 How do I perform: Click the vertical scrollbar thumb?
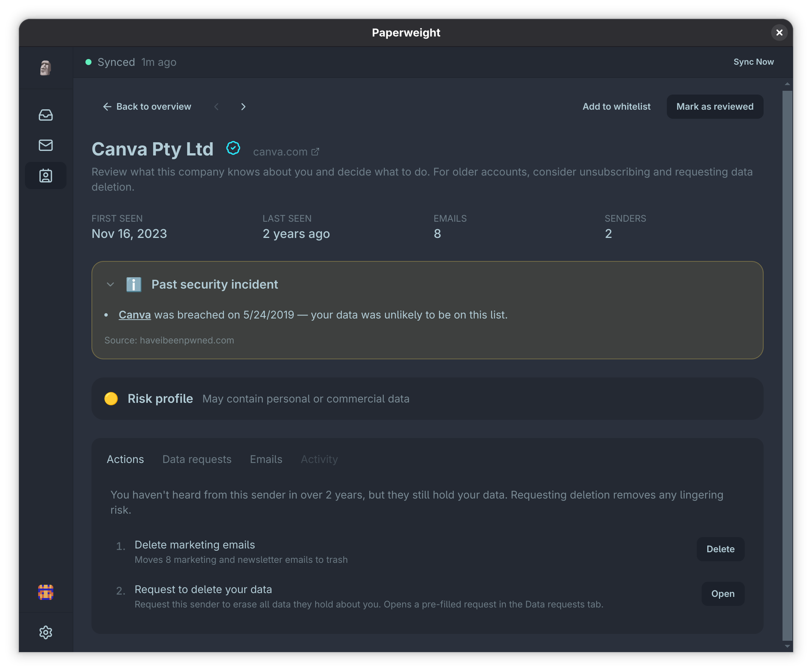(x=787, y=365)
